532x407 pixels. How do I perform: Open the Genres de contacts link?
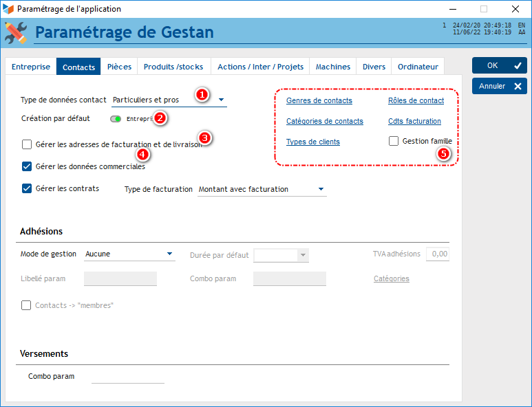point(319,100)
